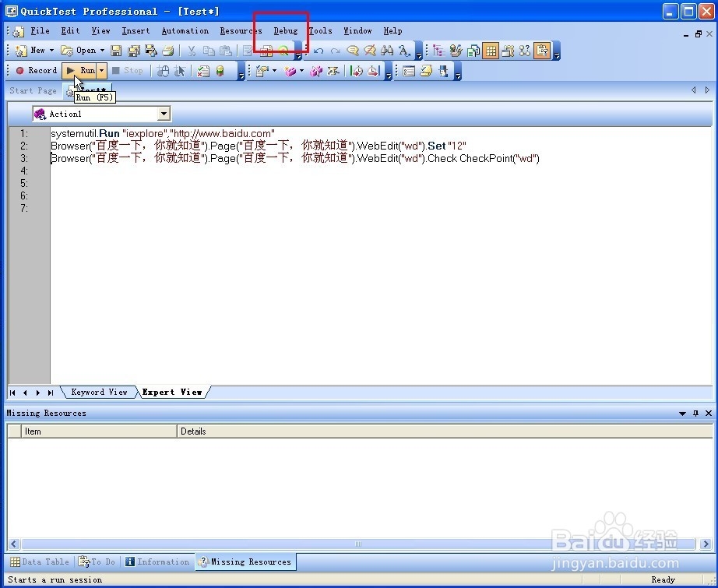Click the Analog Recording pointer icon

click(x=179, y=71)
